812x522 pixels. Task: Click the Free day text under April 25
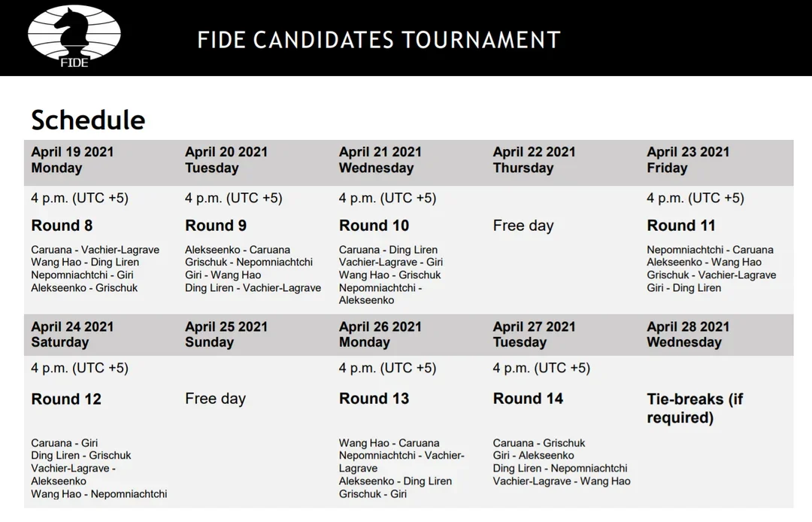215,399
